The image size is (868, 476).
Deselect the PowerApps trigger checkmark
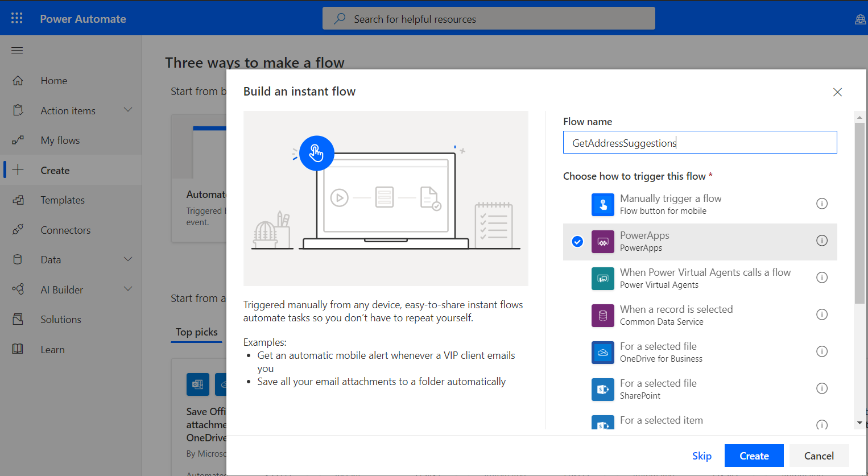point(577,241)
